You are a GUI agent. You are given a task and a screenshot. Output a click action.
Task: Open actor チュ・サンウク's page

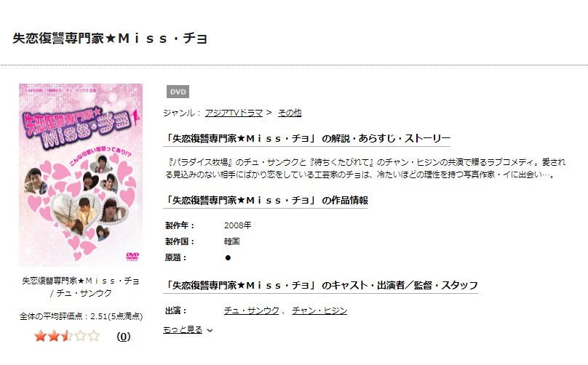point(252,310)
